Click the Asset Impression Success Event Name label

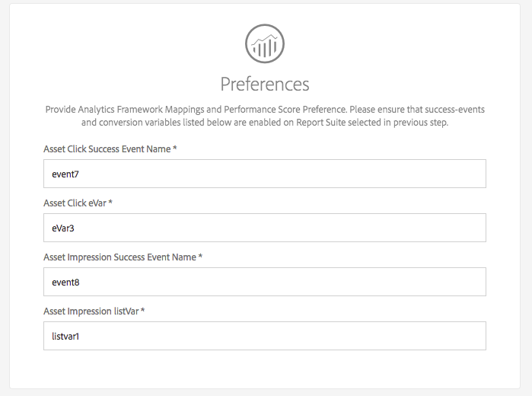point(119,257)
